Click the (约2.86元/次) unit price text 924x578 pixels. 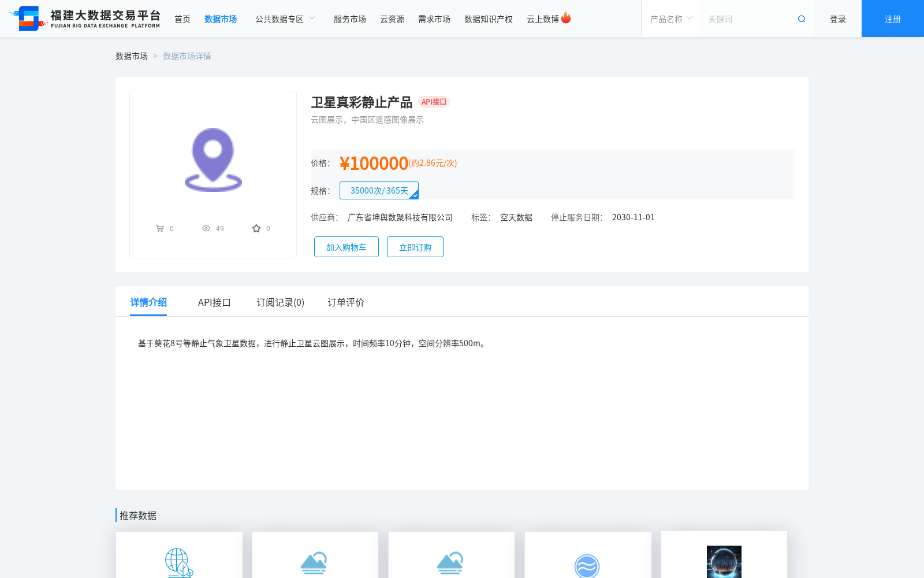pos(433,163)
